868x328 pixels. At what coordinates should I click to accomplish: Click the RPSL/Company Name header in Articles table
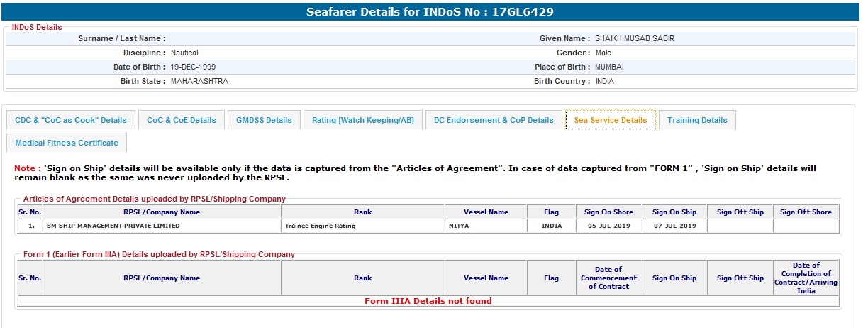tap(162, 212)
